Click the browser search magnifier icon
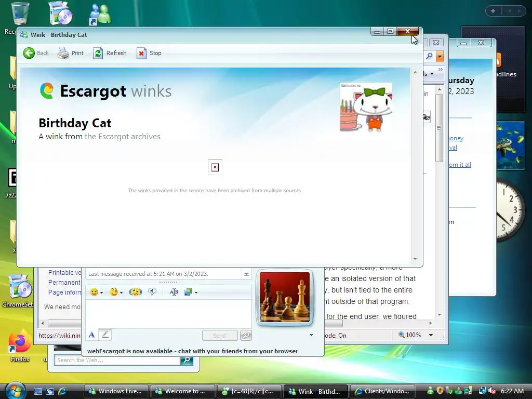Viewport: 532px width, 399px height. [430, 56]
